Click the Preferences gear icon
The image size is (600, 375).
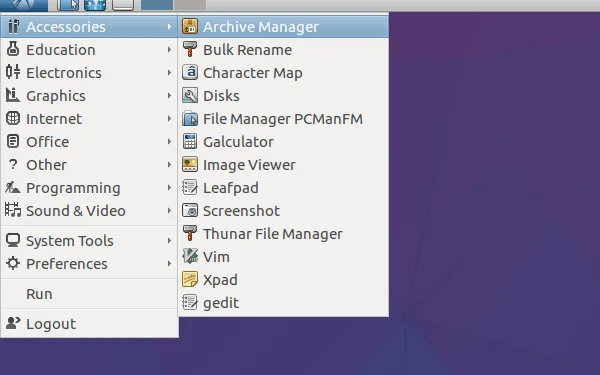pos(13,263)
